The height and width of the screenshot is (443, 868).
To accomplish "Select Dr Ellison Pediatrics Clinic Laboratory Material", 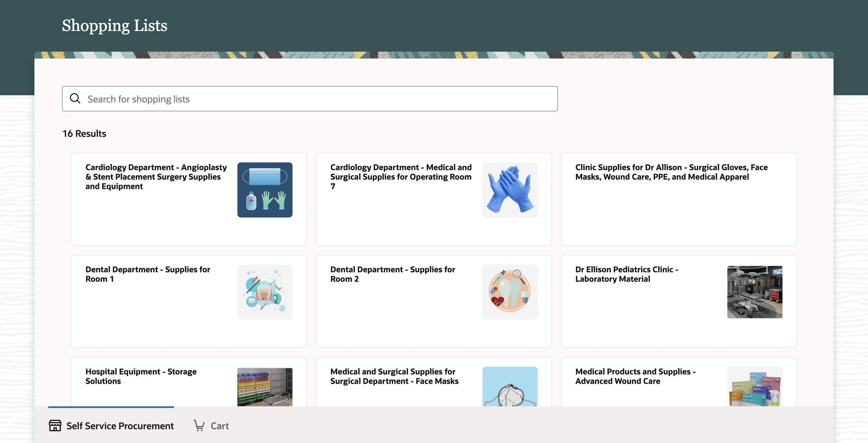I will 626,274.
